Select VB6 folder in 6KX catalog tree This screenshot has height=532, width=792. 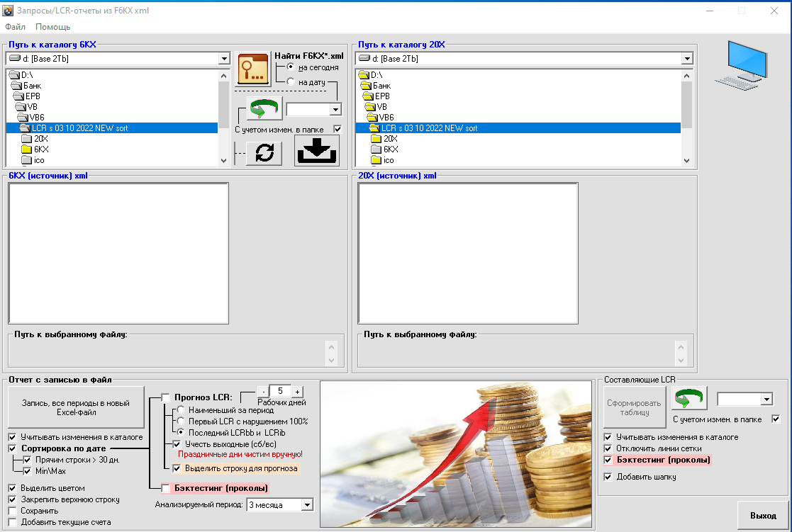point(31,118)
